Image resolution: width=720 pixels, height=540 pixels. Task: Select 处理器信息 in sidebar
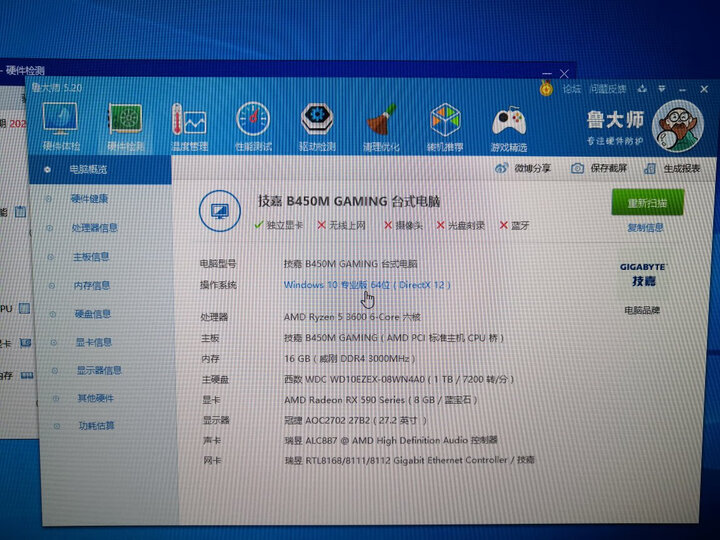coord(95,228)
